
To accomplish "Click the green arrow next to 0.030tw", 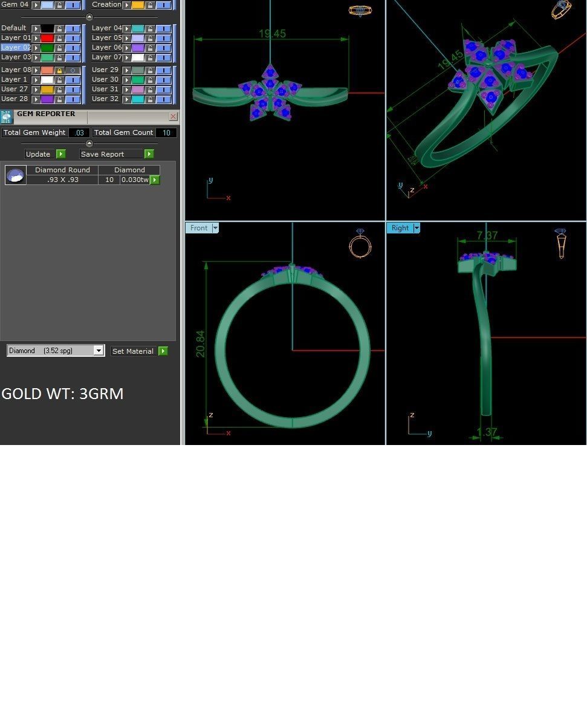I will 155,180.
